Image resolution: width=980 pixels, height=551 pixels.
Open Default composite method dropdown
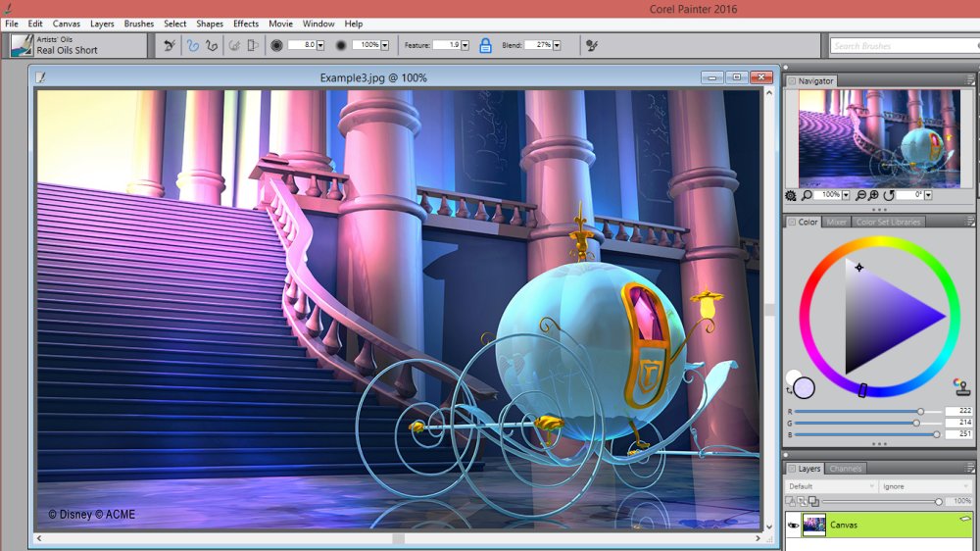pyautogui.click(x=831, y=486)
